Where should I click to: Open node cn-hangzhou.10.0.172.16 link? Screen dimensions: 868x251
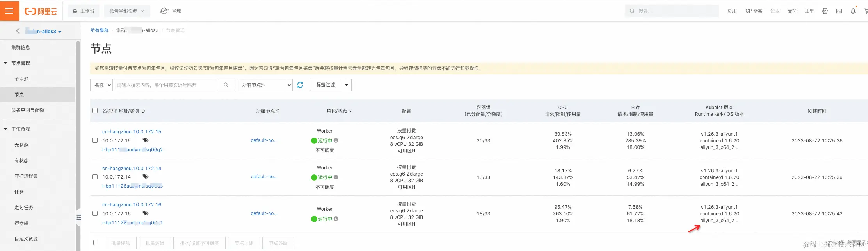(132, 205)
